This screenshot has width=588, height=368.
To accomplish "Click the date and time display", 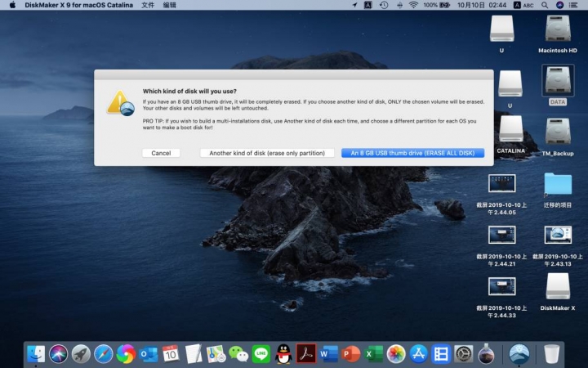I will [x=482, y=5].
